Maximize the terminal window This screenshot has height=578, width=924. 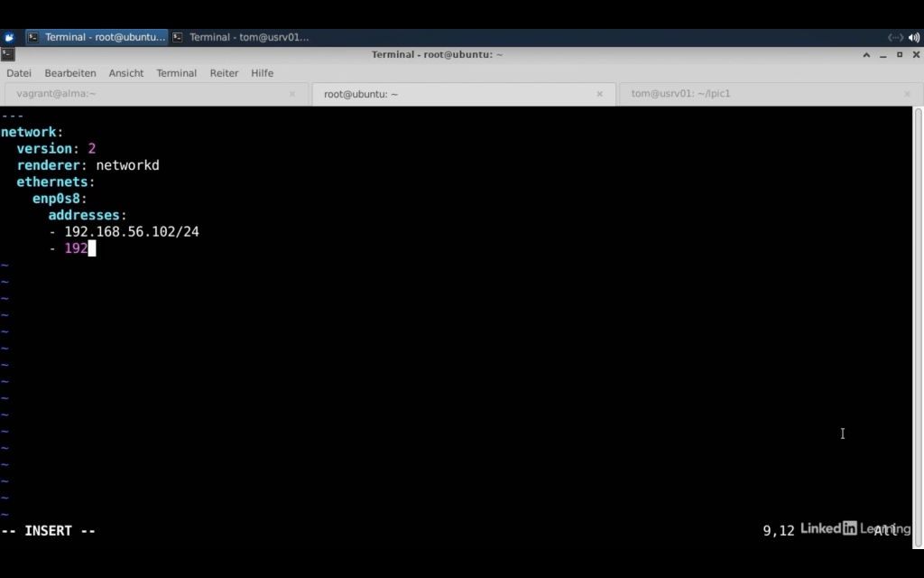[900, 54]
